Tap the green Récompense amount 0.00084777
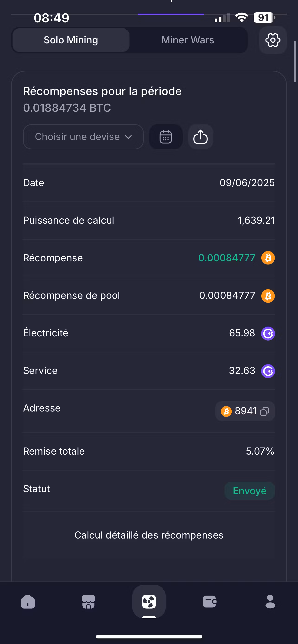 (x=227, y=258)
